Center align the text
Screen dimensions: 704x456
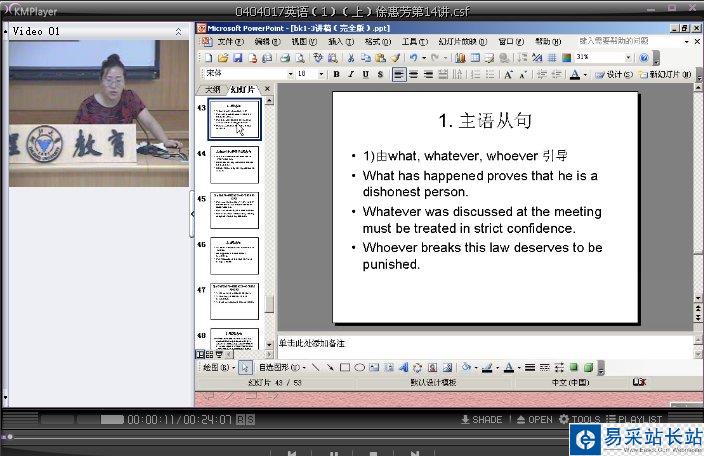tap(414, 74)
